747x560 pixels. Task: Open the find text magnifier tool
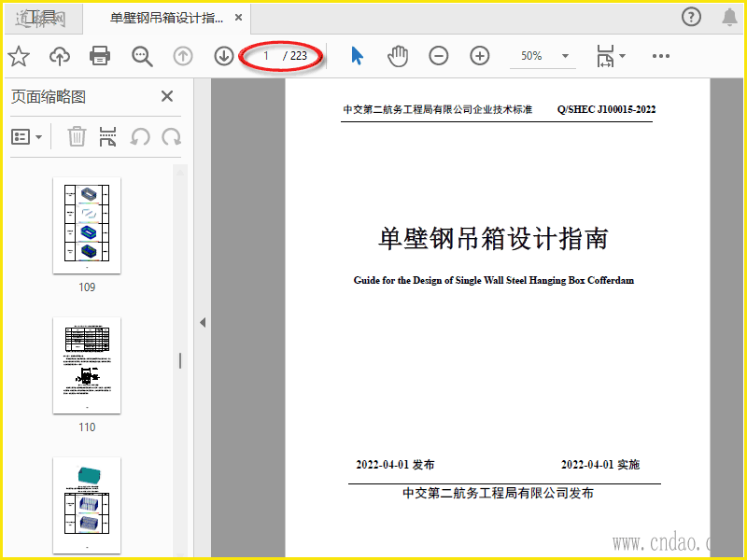point(142,56)
